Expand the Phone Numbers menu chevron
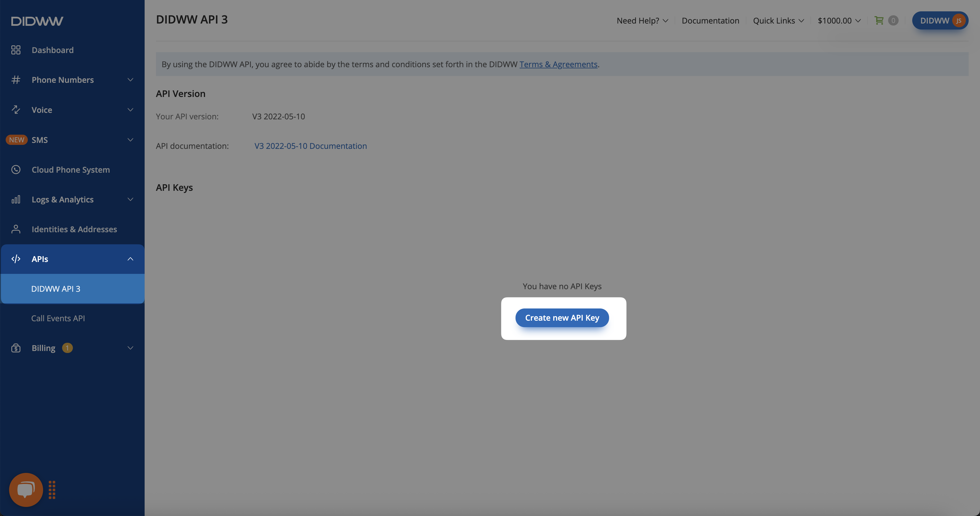Screen dimensions: 980x516 point(130,80)
